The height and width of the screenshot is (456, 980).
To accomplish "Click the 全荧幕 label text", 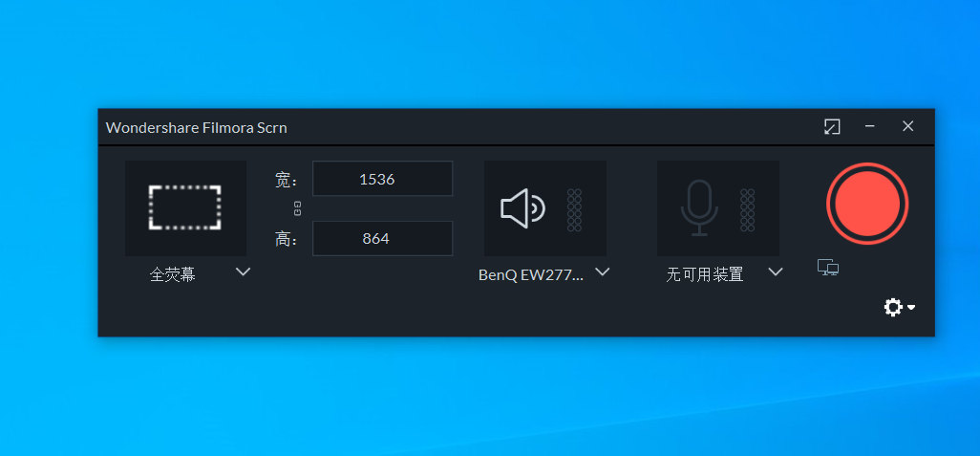I will pyautogui.click(x=173, y=274).
